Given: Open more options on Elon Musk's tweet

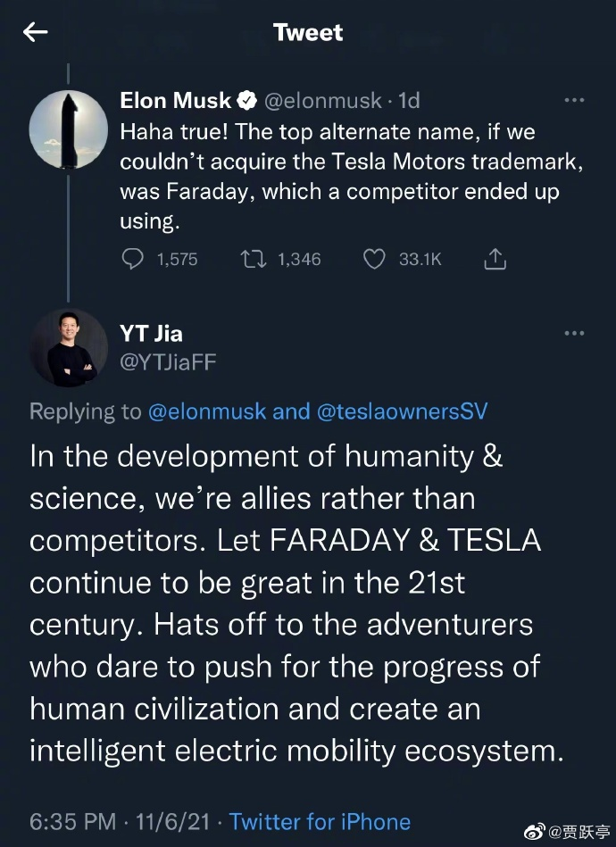Looking at the screenshot, I should coord(574,101).
